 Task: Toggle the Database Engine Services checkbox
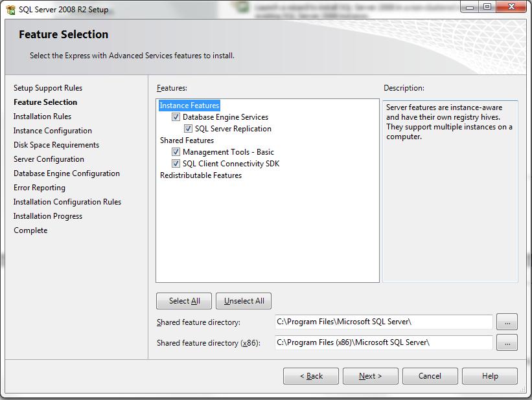coord(176,117)
